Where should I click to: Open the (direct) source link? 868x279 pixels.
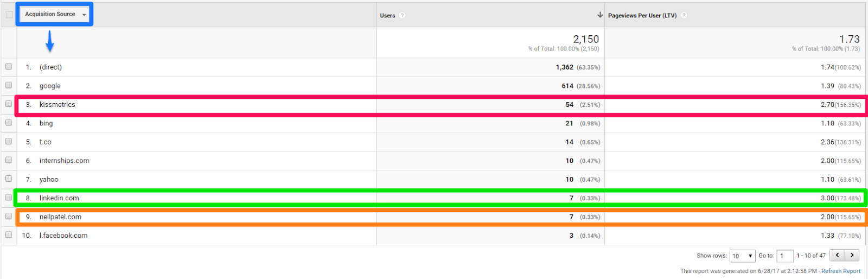click(50, 67)
